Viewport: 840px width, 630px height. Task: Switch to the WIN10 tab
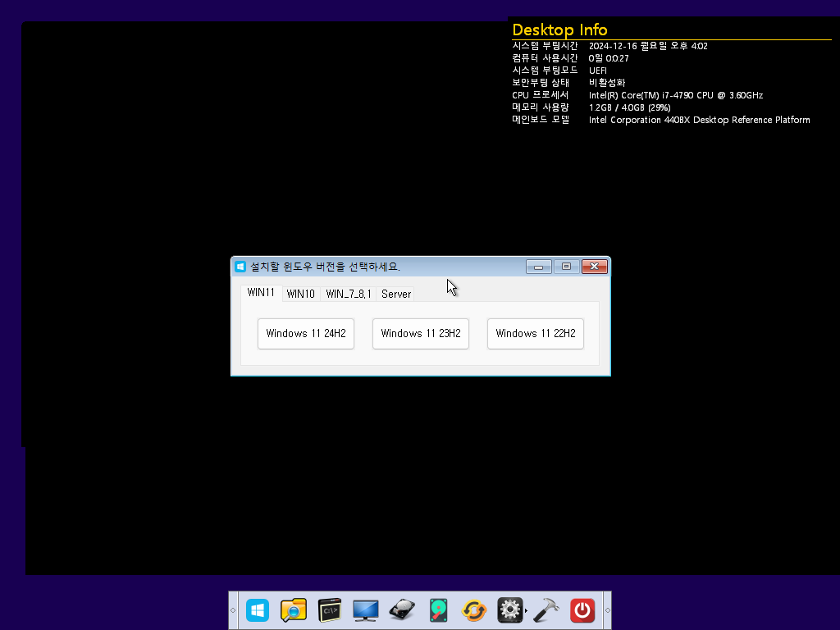(x=300, y=294)
